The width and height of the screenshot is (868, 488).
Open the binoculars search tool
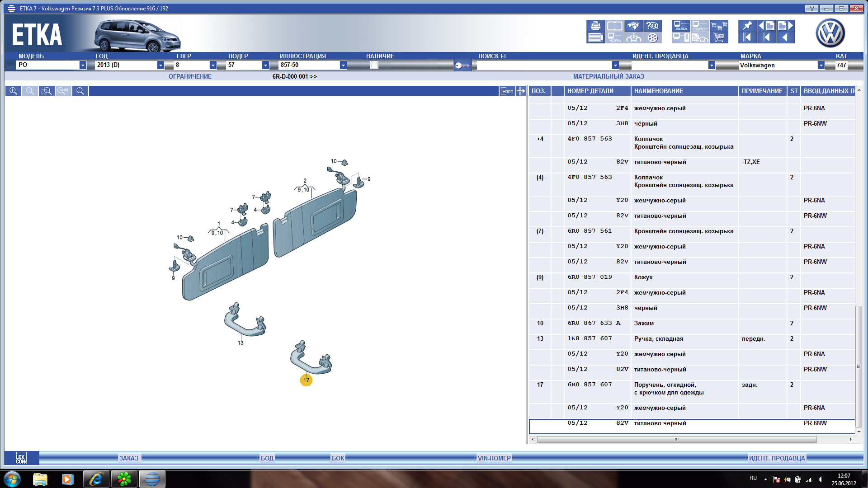(x=633, y=26)
